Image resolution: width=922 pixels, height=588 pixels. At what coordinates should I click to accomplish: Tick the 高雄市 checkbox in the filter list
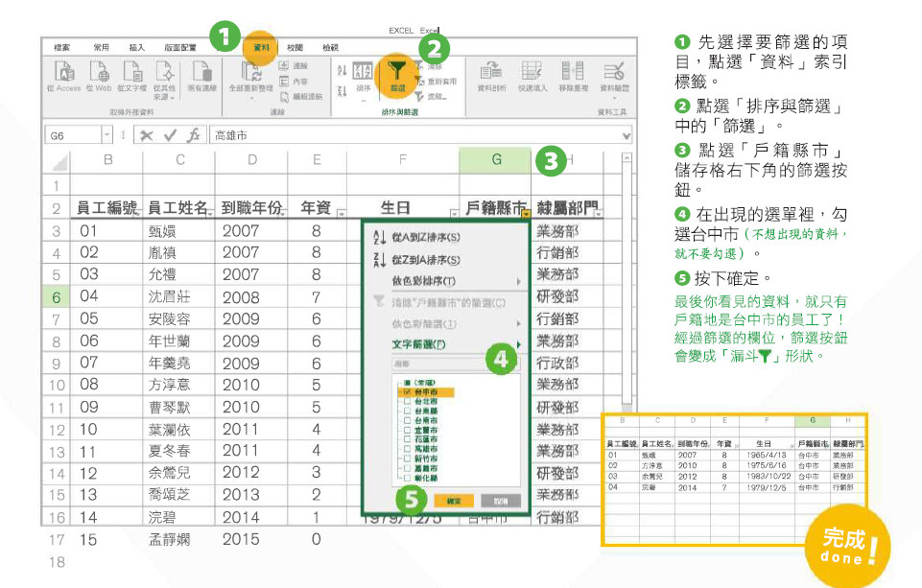[x=407, y=449]
